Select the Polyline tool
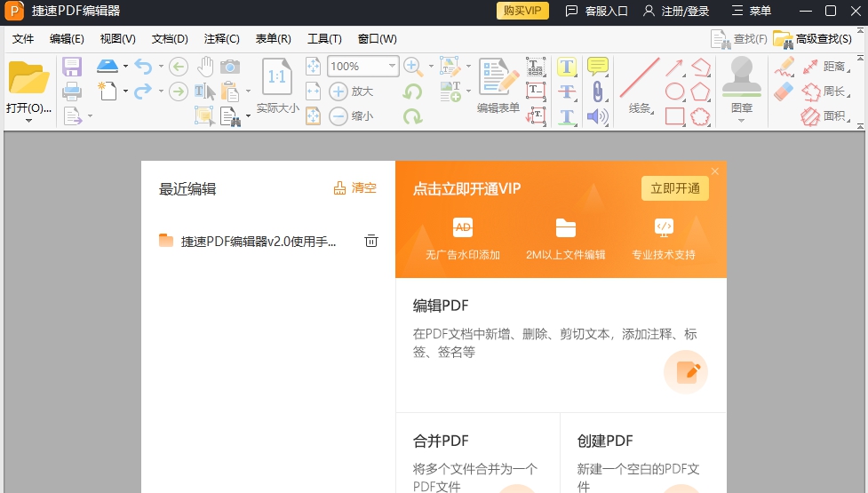This screenshot has height=493, width=868. [x=700, y=67]
